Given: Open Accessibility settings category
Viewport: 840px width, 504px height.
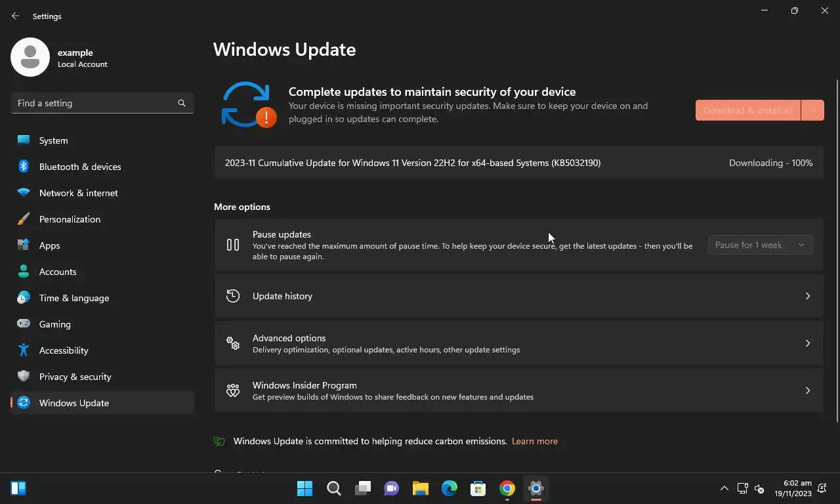Looking at the screenshot, I should pyautogui.click(x=102, y=350).
